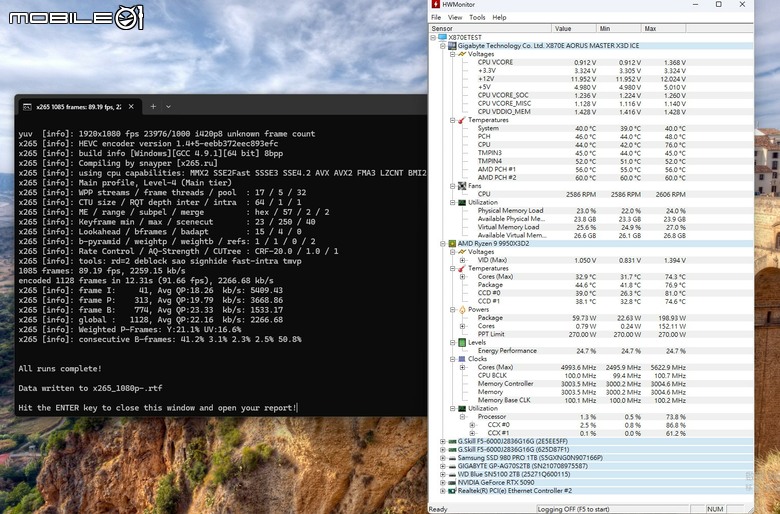Click the AMD Ryzen 9 CPU chip icon
Viewport: 780px width, 514px height.
click(x=452, y=244)
